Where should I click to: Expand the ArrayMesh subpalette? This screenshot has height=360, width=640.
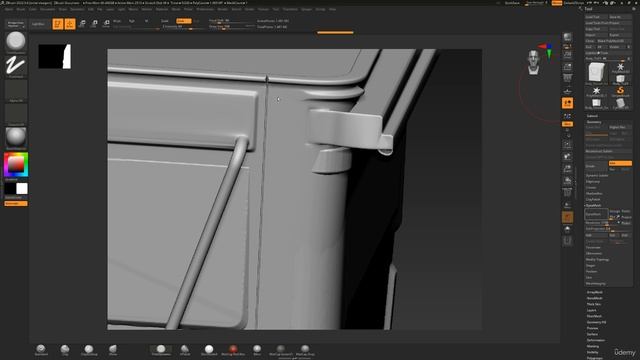[595, 292]
